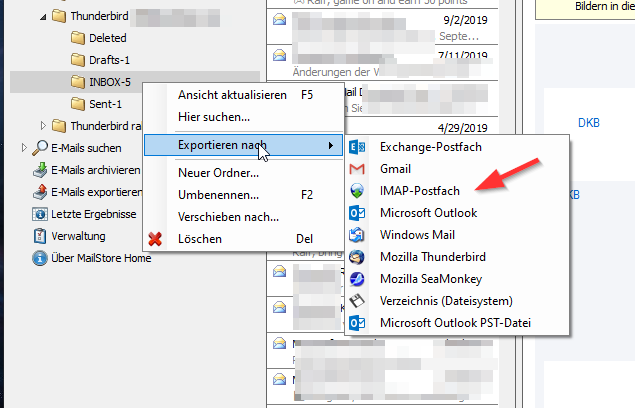This screenshot has width=635, height=408.
Task: Click the Deleted folder icon
Action: 78,38
